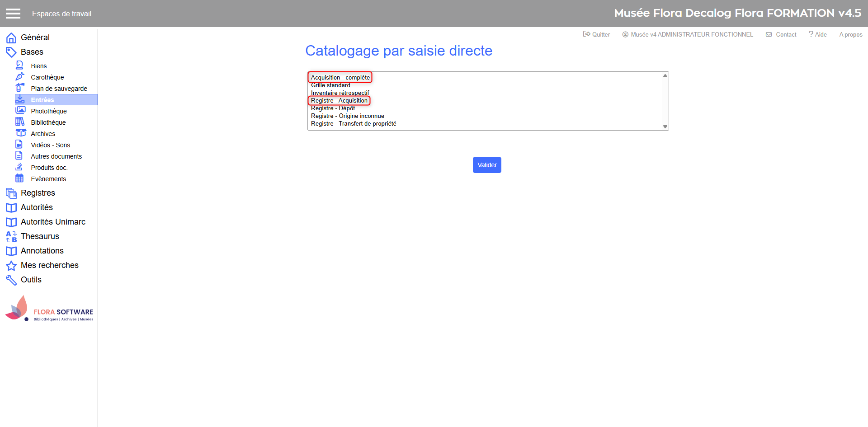Click the Général home icon
Viewport: 868px width, 427px height.
click(11, 38)
